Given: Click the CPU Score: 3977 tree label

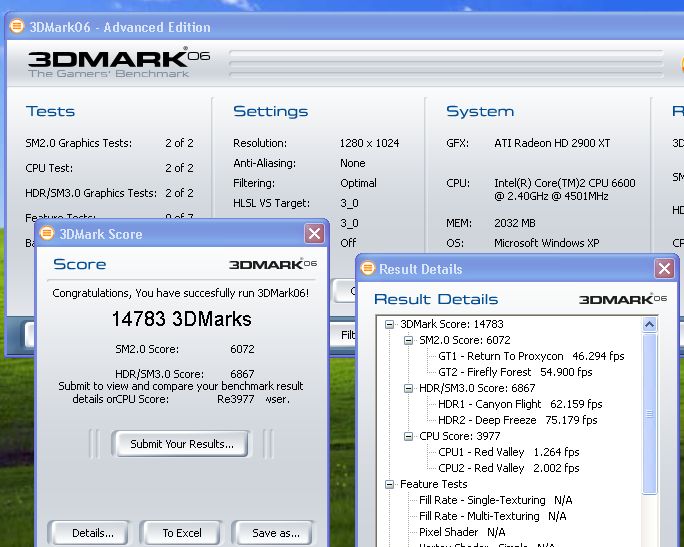Looking at the screenshot, I should [x=460, y=436].
